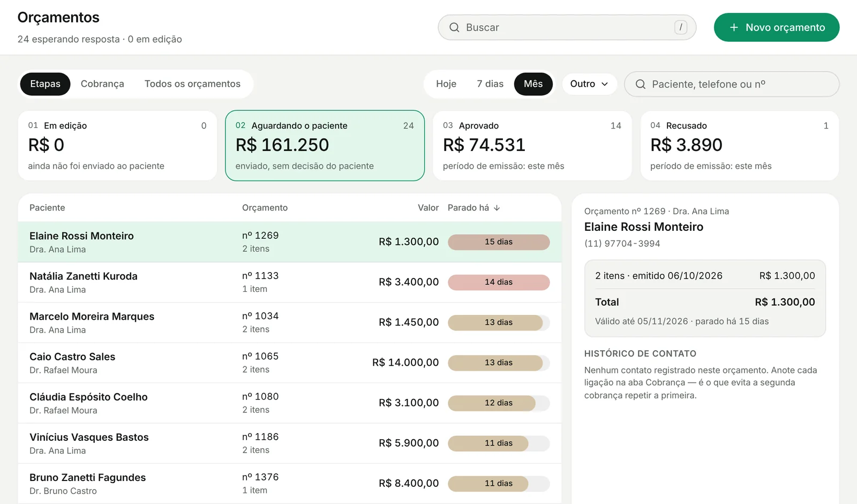Focus the Buscar search field
The height and width of the screenshot is (504, 857).
(x=567, y=27)
